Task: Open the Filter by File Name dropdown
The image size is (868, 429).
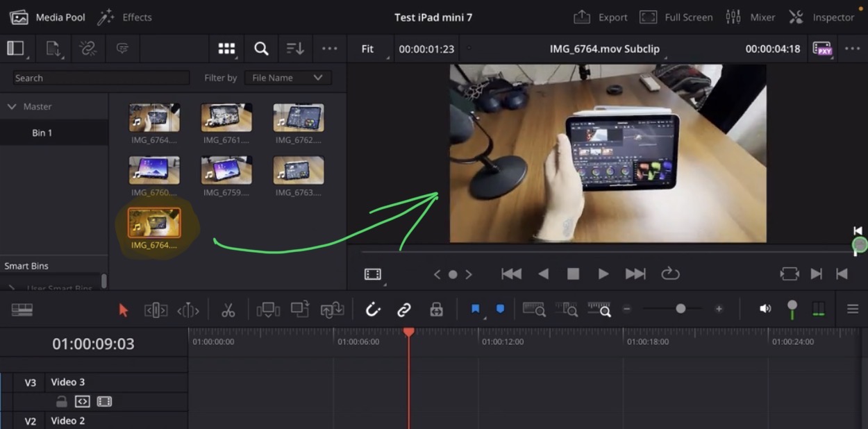Action: click(x=288, y=77)
